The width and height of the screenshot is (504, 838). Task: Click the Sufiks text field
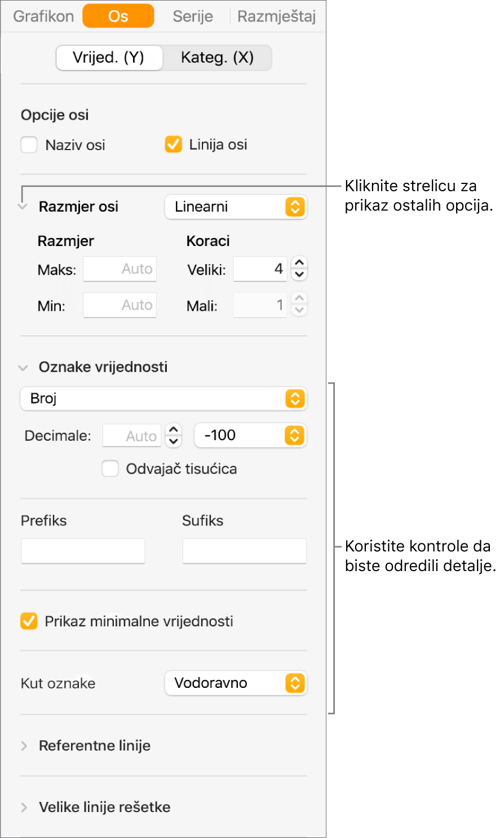(244, 551)
